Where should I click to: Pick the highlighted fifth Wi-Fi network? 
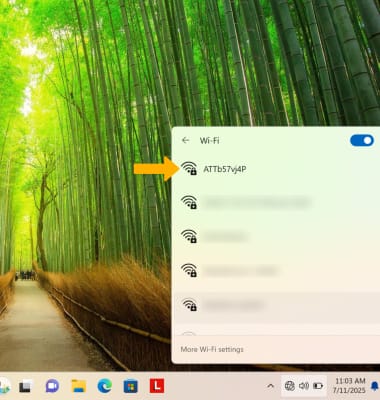point(276,305)
